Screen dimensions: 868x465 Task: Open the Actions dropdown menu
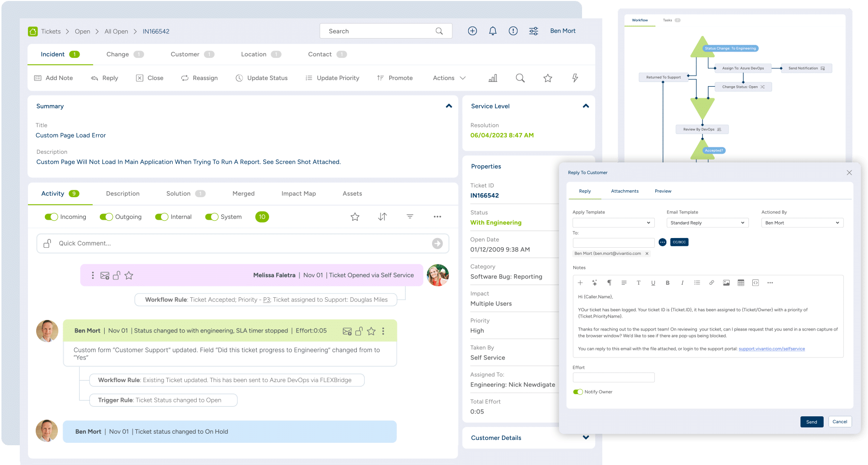pos(449,78)
